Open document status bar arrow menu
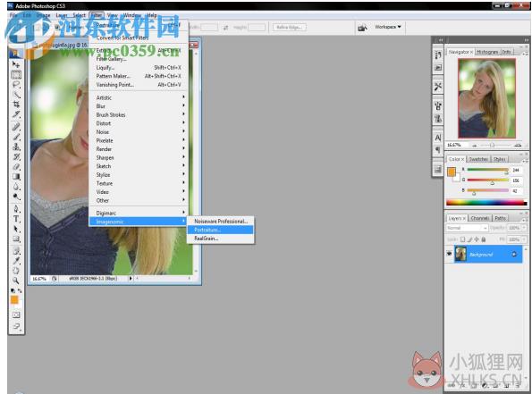This screenshot has height=394, width=532. (x=131, y=279)
